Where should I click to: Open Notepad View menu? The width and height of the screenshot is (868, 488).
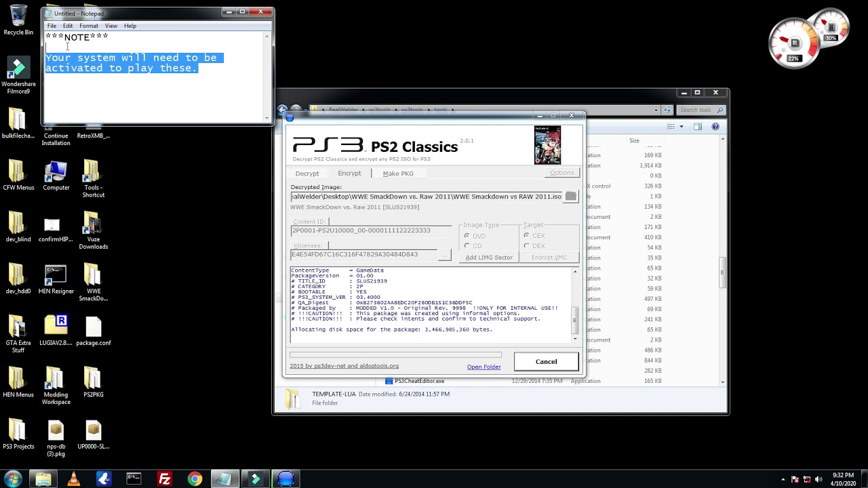point(111,26)
